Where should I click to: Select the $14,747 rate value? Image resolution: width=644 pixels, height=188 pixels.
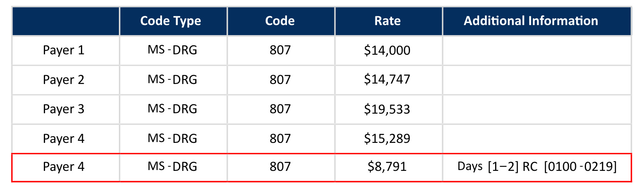click(387, 80)
